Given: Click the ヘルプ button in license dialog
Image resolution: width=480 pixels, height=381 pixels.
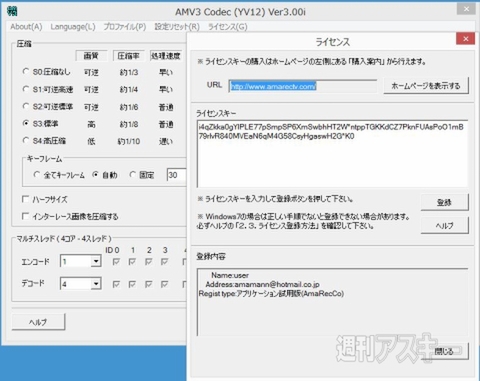Looking at the screenshot, I should point(444,226).
